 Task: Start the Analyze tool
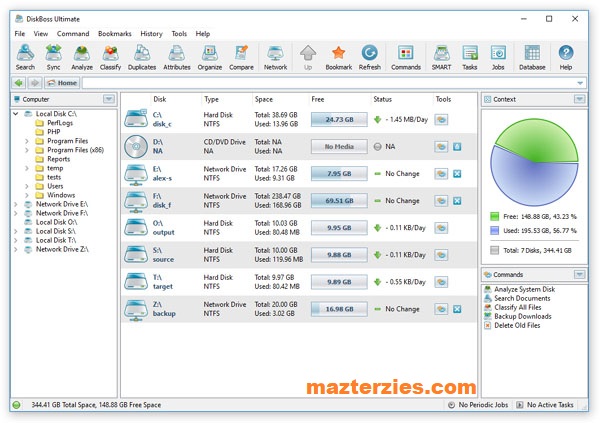click(x=82, y=57)
